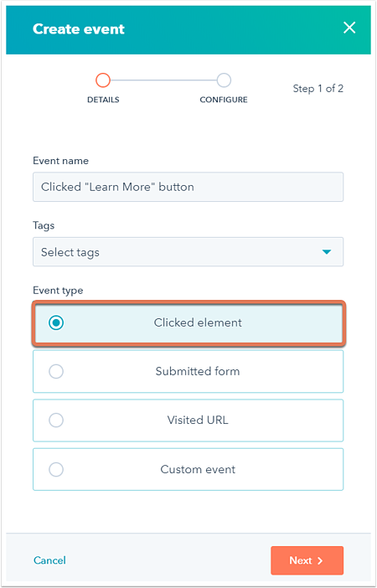Screen dimensions: 377x588
Task: Choose the Visited URL option text
Action: coord(198,420)
